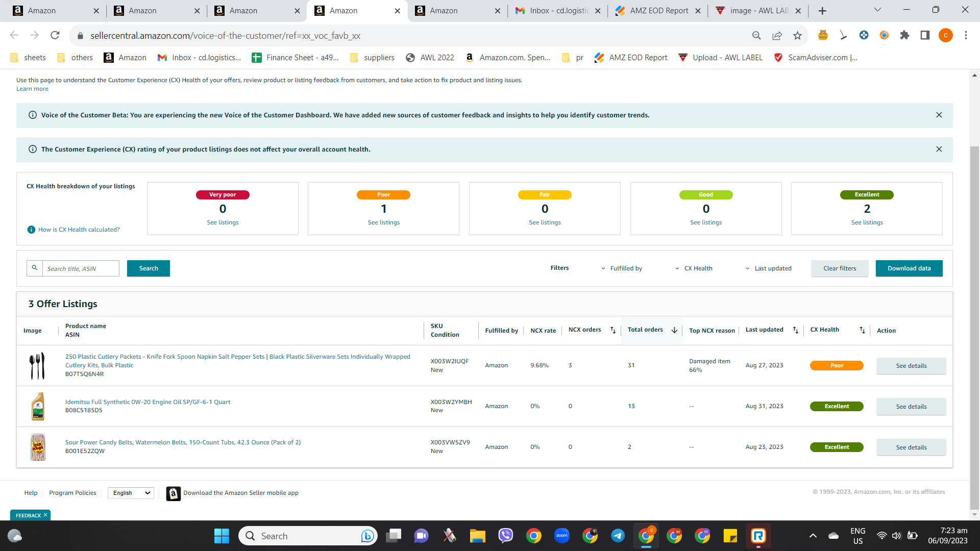
Task: Open the ScamAdviser.com bookmark
Action: click(x=816, y=58)
